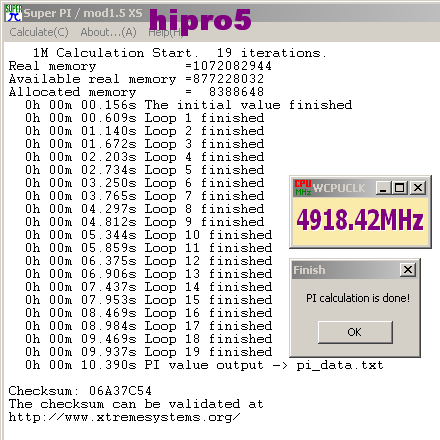
Task: Click the 10.390s PI value output line
Action: pyautogui.click(x=204, y=365)
